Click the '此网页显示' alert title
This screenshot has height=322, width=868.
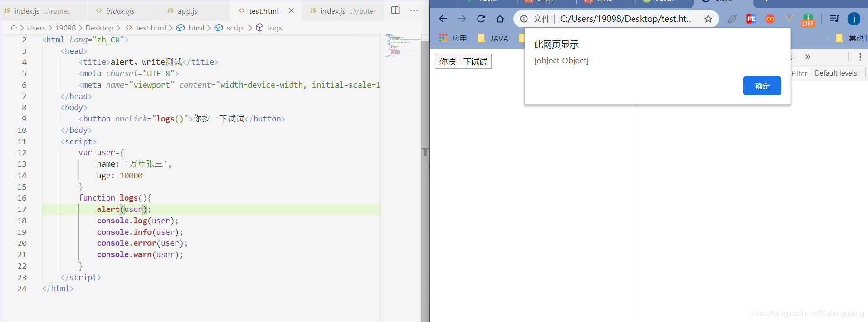[x=556, y=44]
